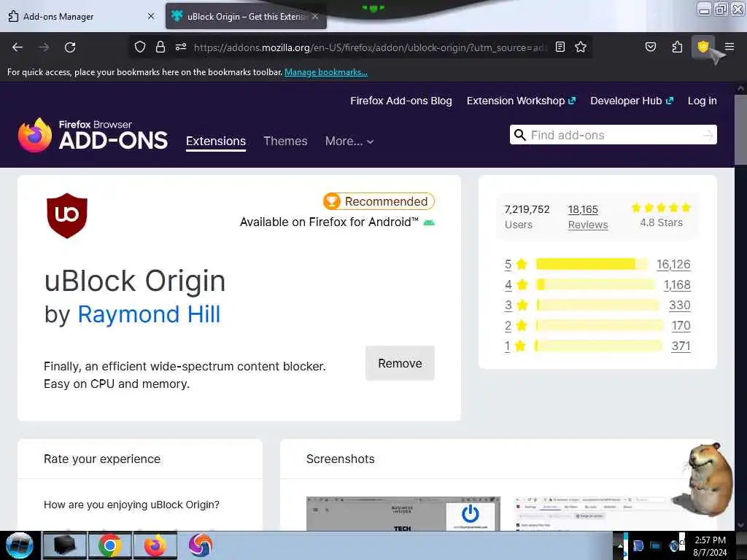
Task: Toggle reader view icon in address bar
Action: pyautogui.click(x=560, y=47)
